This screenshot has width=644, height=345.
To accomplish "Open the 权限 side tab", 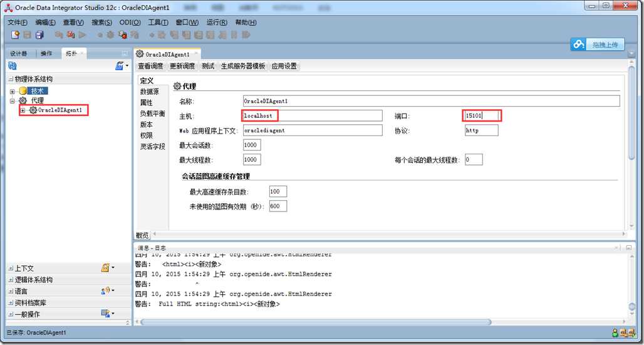I will pos(146,135).
